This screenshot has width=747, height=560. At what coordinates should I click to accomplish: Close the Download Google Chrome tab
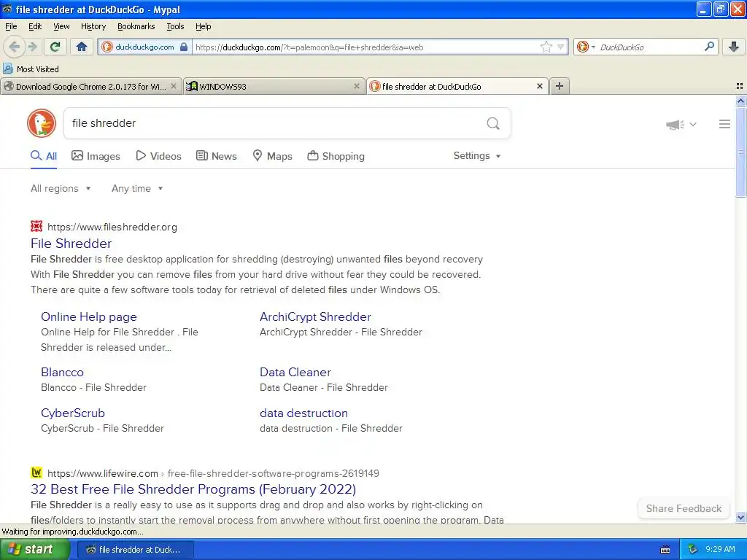pyautogui.click(x=174, y=86)
